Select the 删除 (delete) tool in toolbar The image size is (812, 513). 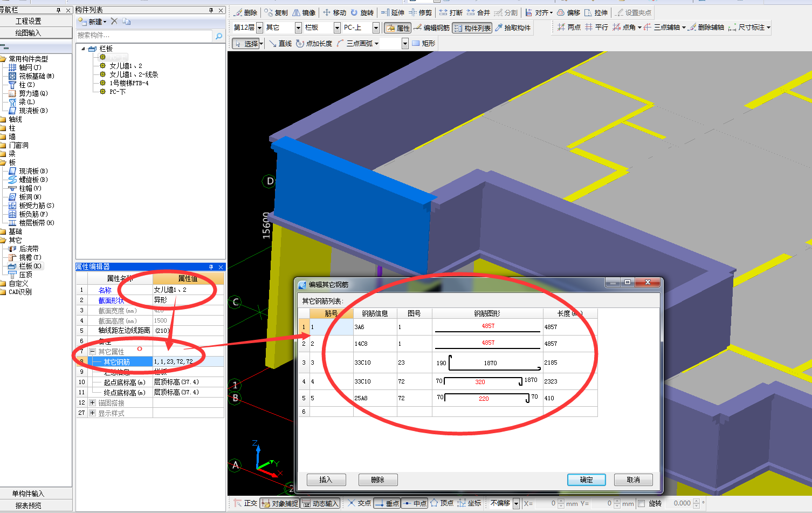coord(246,12)
